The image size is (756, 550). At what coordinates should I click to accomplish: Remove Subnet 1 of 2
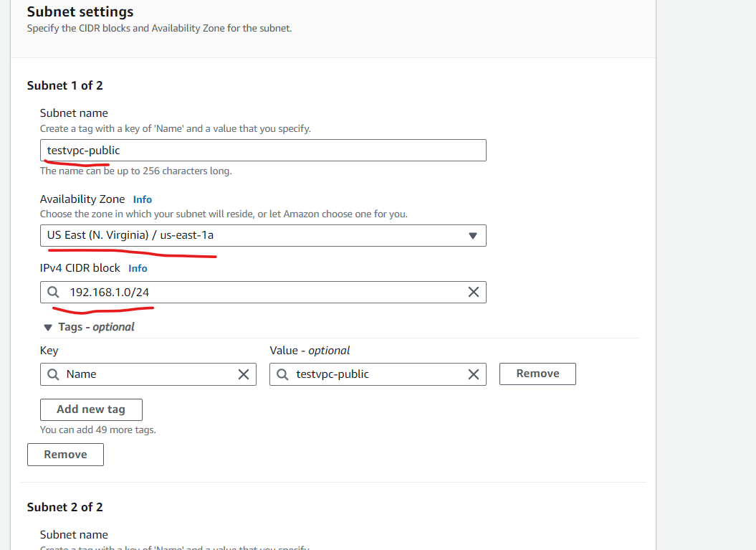click(x=66, y=455)
